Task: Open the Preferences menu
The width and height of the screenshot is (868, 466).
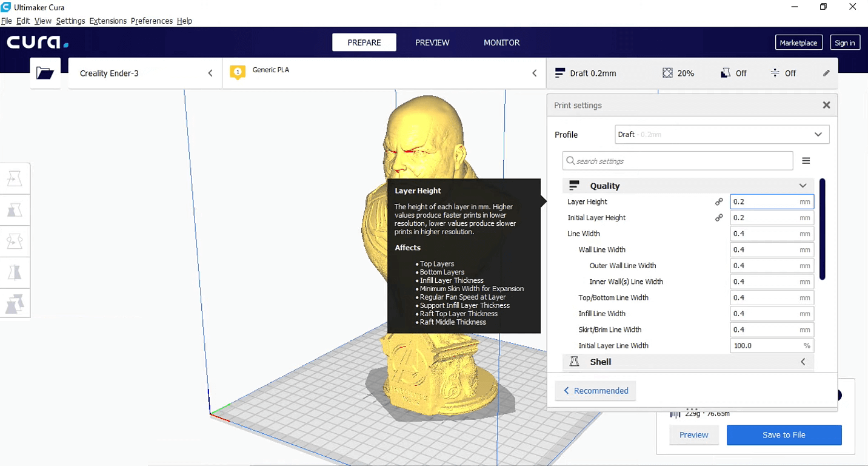Action: pos(152,21)
